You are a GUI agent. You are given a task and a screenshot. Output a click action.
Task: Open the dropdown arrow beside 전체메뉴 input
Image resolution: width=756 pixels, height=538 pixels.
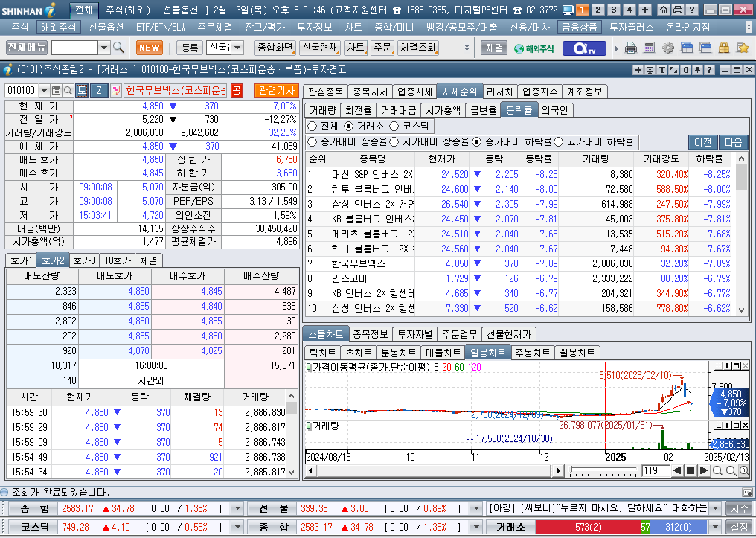click(x=104, y=48)
